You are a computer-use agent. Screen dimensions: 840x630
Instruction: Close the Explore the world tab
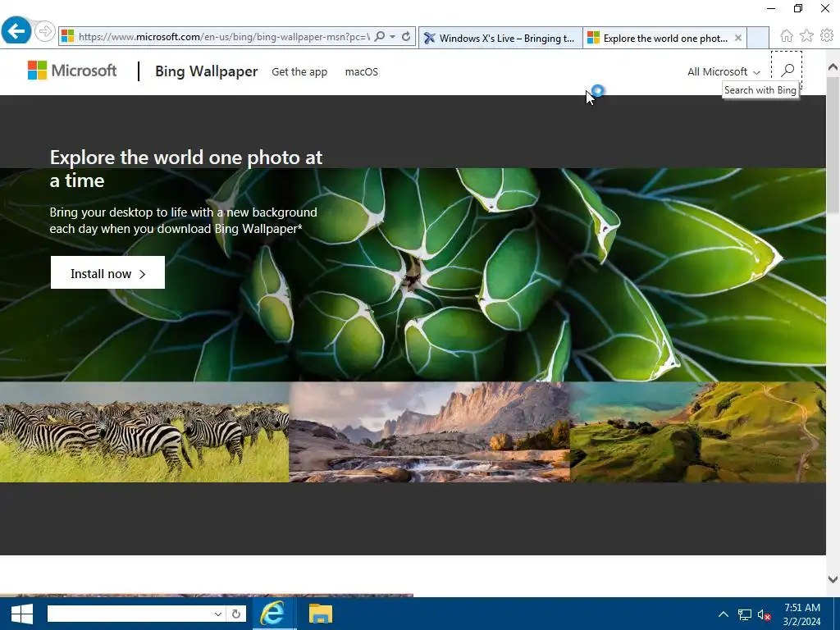(738, 38)
